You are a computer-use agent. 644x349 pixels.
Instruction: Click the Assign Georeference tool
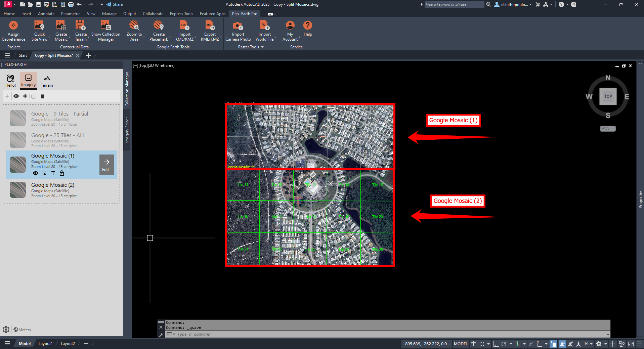point(13,31)
